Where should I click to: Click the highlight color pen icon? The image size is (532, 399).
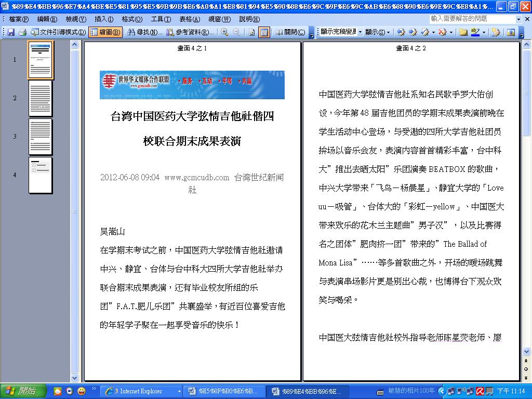pos(475,32)
